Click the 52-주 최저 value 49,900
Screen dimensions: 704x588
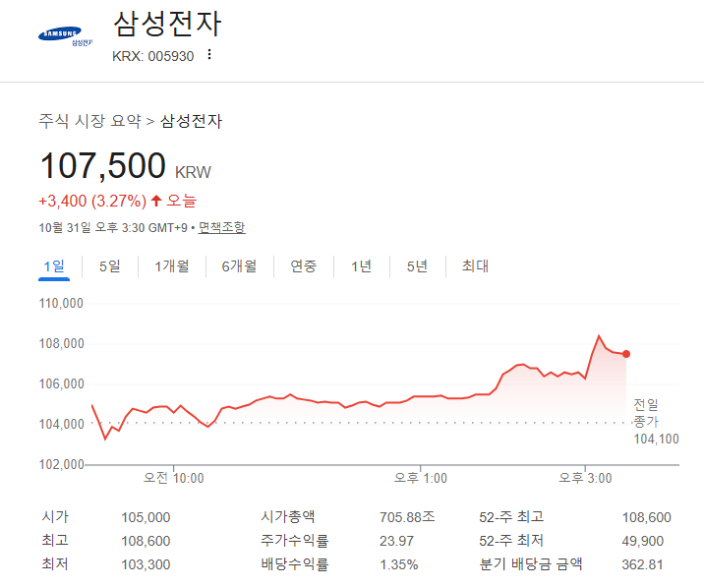[x=642, y=541]
